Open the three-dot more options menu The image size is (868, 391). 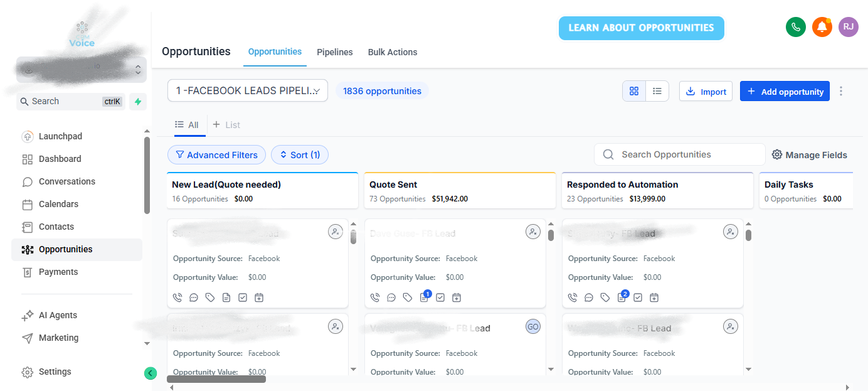pyautogui.click(x=841, y=91)
